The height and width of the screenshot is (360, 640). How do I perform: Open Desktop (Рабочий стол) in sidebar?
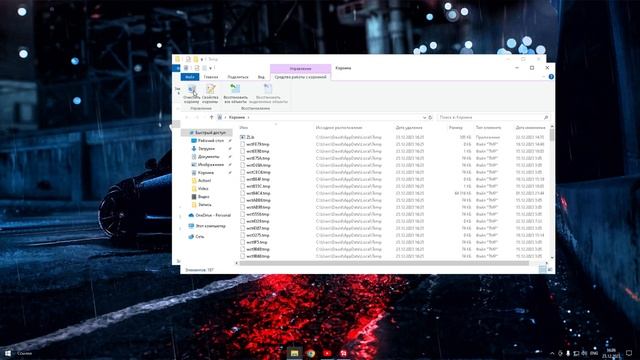pos(211,140)
